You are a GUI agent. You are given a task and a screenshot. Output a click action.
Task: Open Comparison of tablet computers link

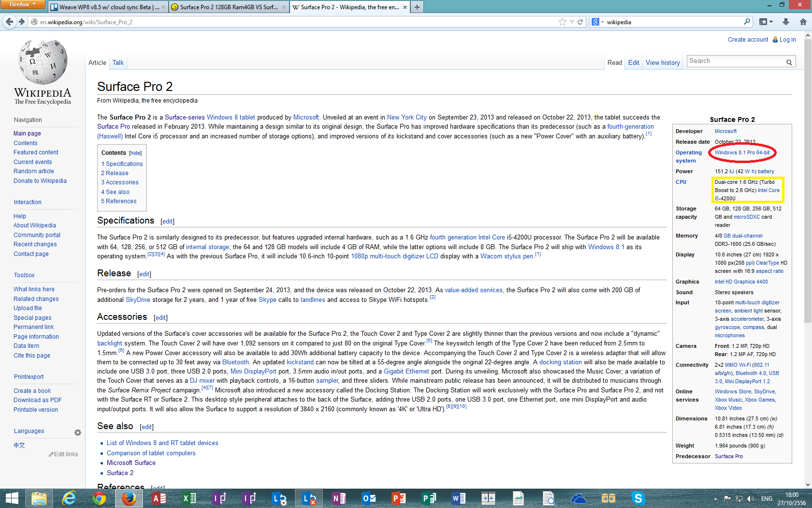tap(151, 453)
